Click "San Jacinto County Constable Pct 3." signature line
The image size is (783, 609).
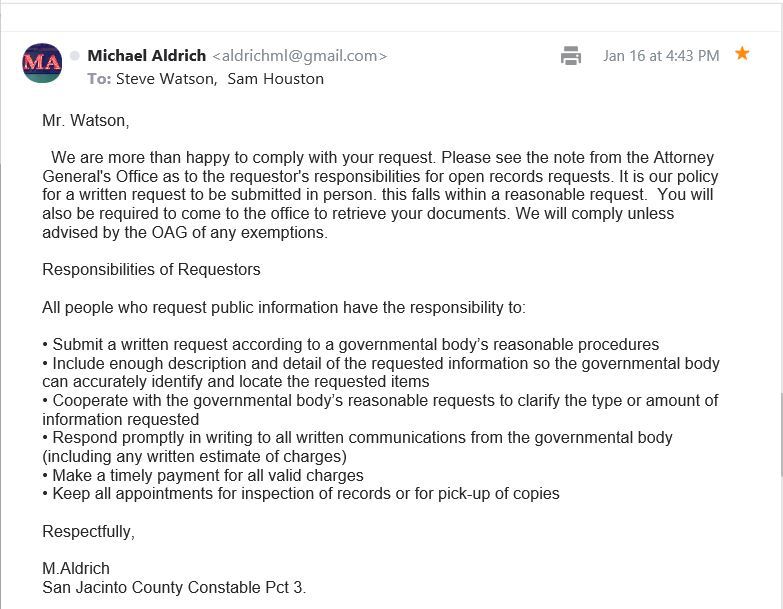pos(174,587)
